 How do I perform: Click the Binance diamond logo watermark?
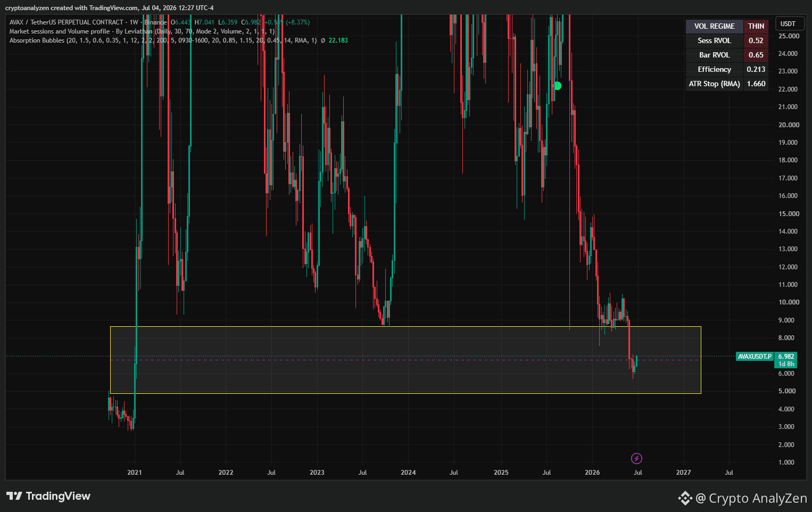click(685, 498)
